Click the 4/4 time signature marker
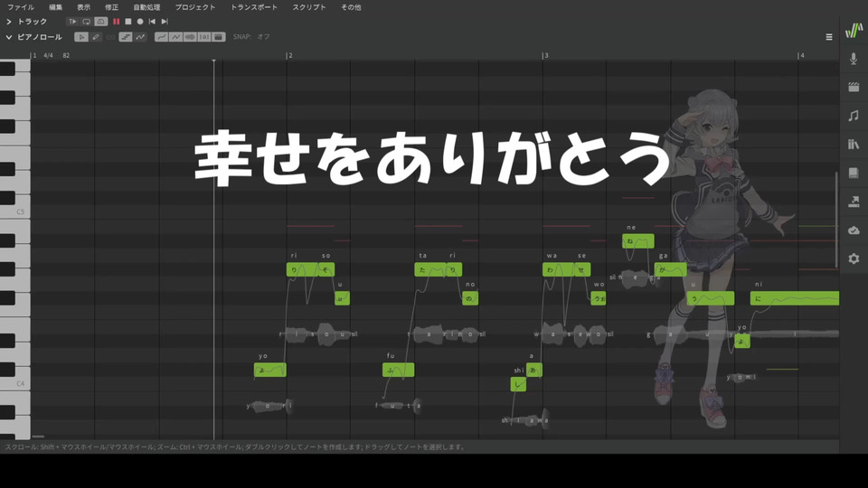 pos(48,55)
